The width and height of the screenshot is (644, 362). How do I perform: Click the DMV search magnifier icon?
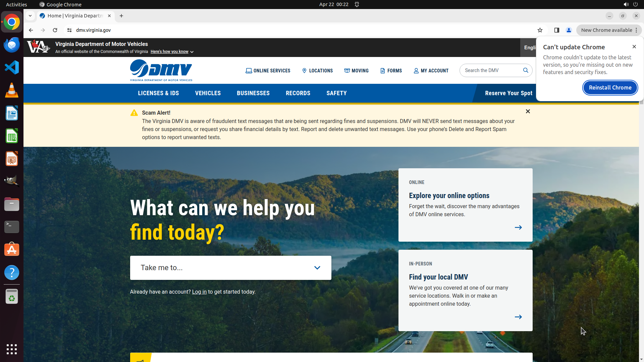[526, 70]
